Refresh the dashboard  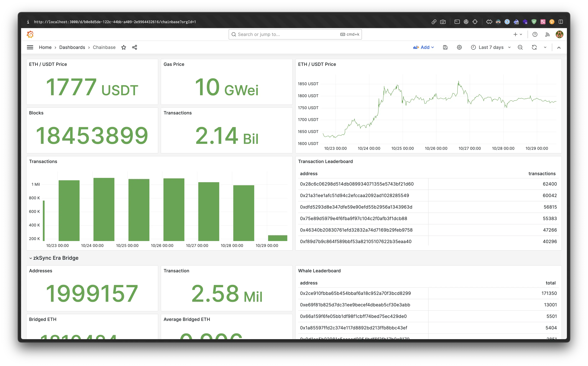(534, 47)
